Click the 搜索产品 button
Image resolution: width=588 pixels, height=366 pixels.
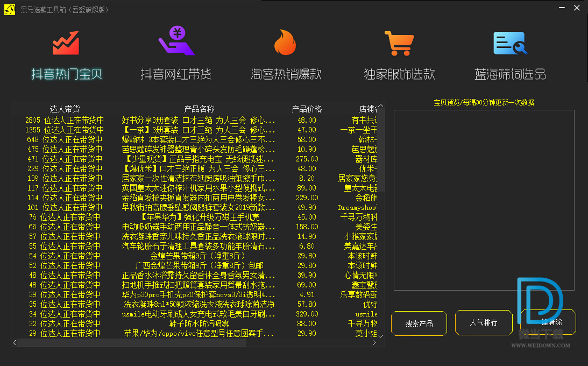419,323
